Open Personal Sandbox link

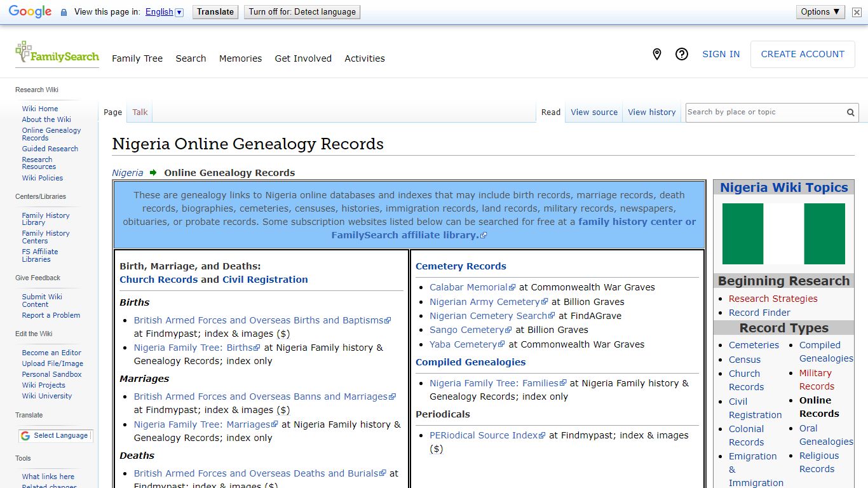52,374
